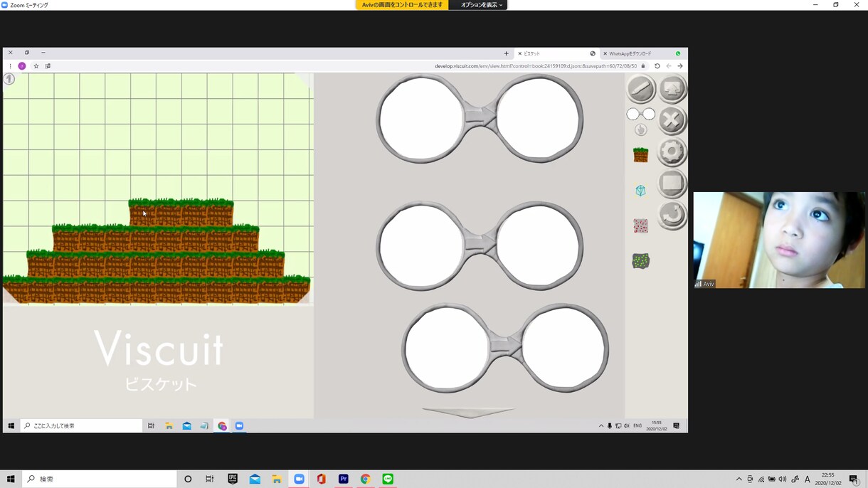The height and width of the screenshot is (488, 868).
Task: Open the remote desktop Start menu
Action: (x=11, y=425)
